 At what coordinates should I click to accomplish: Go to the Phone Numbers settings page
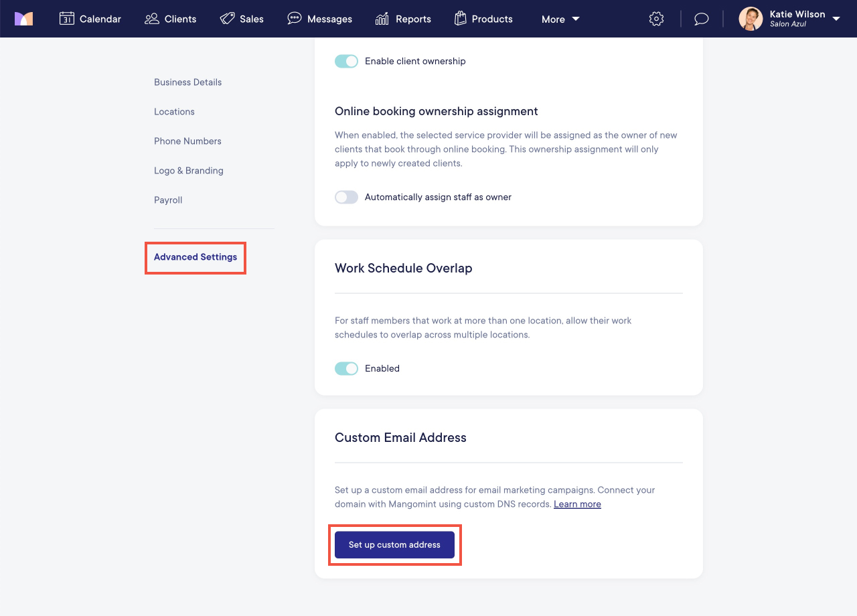pyautogui.click(x=187, y=141)
